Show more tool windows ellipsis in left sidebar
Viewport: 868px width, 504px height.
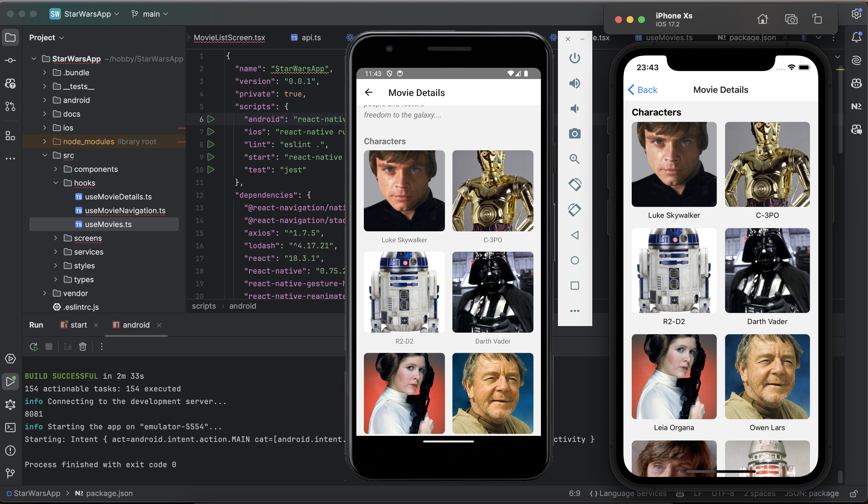[x=10, y=159]
